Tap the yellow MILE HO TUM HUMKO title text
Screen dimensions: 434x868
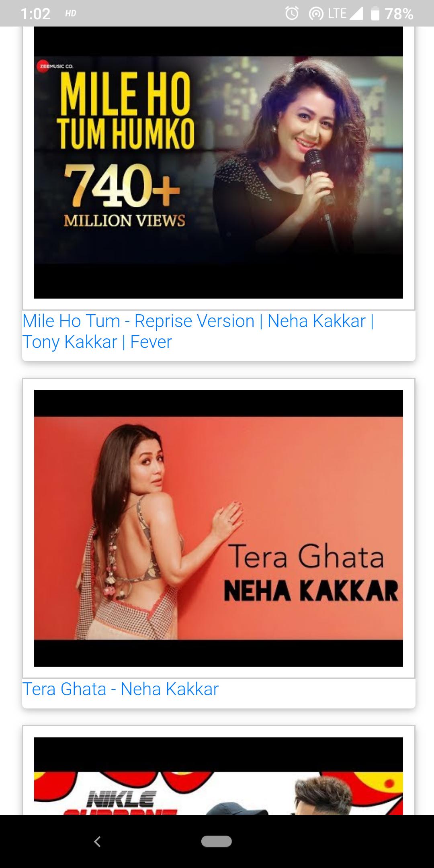point(125,111)
